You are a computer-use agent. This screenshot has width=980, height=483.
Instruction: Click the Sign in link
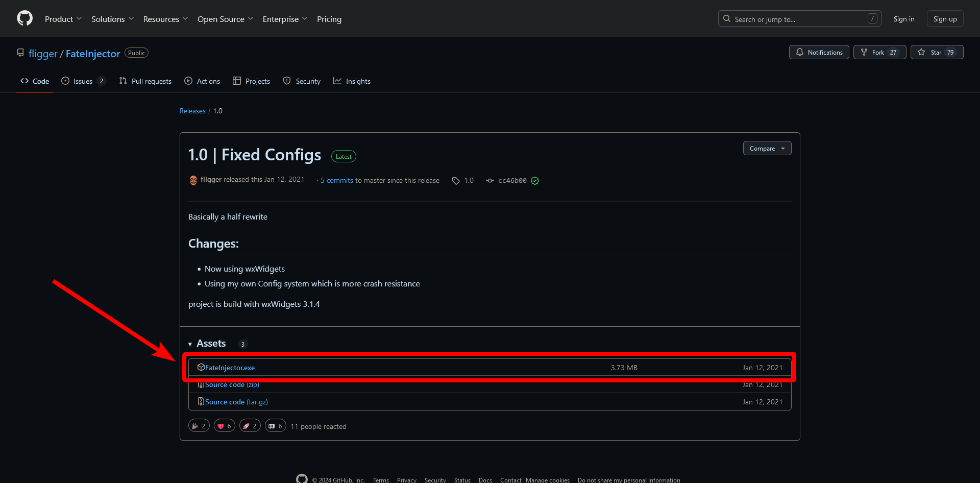coord(904,19)
